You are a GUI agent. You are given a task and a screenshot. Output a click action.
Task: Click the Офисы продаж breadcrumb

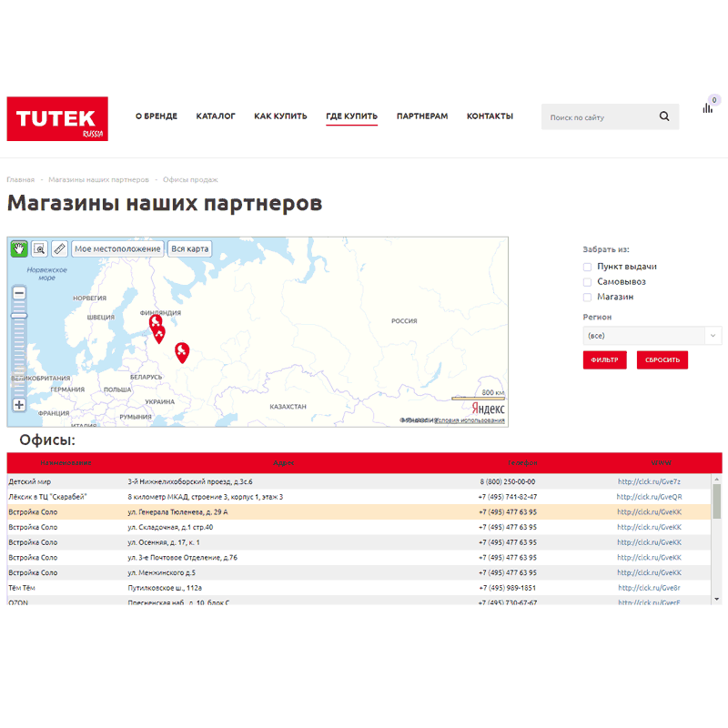(x=190, y=179)
